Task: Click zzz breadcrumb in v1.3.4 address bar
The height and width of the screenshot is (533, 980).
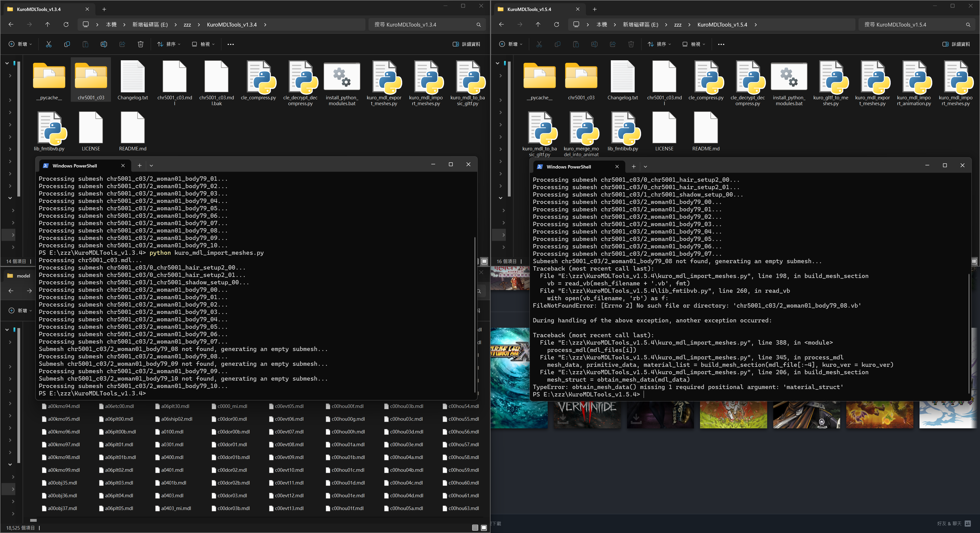Action: click(x=187, y=24)
